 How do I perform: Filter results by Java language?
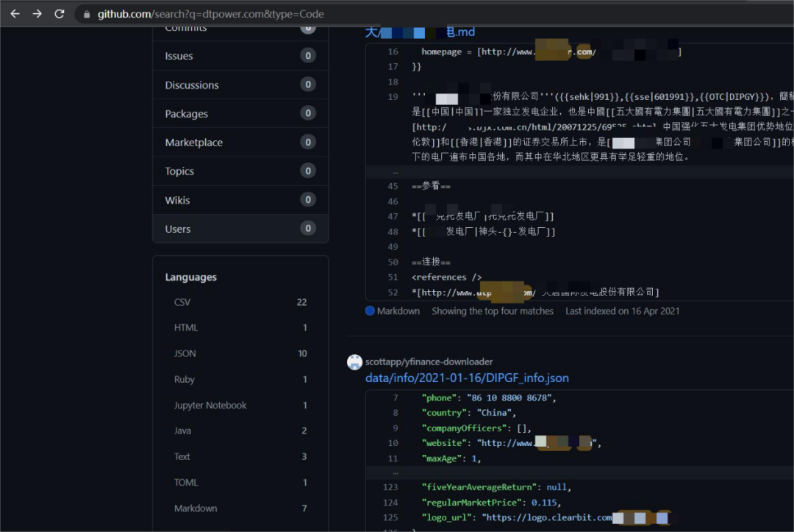tap(240, 431)
